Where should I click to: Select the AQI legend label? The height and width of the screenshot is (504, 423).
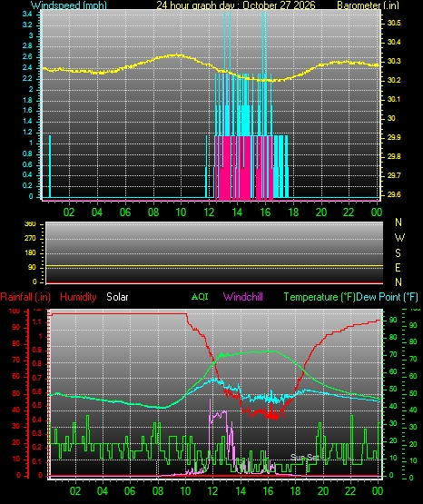coord(200,296)
